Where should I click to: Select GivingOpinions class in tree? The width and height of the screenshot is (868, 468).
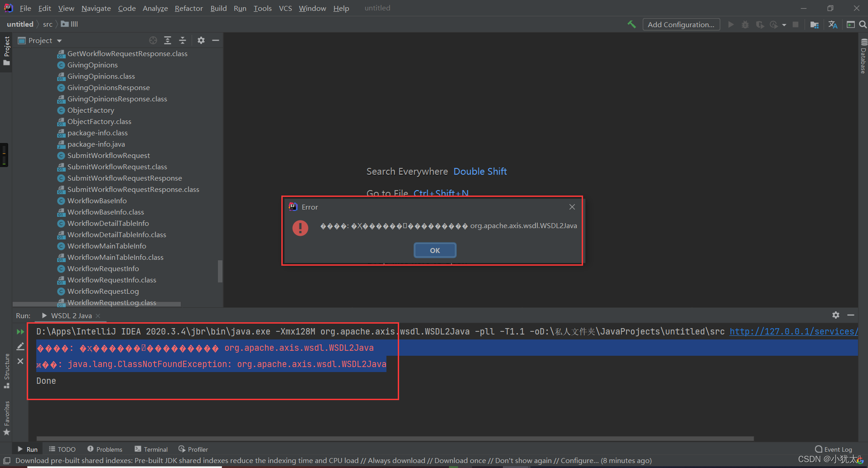[x=92, y=65]
